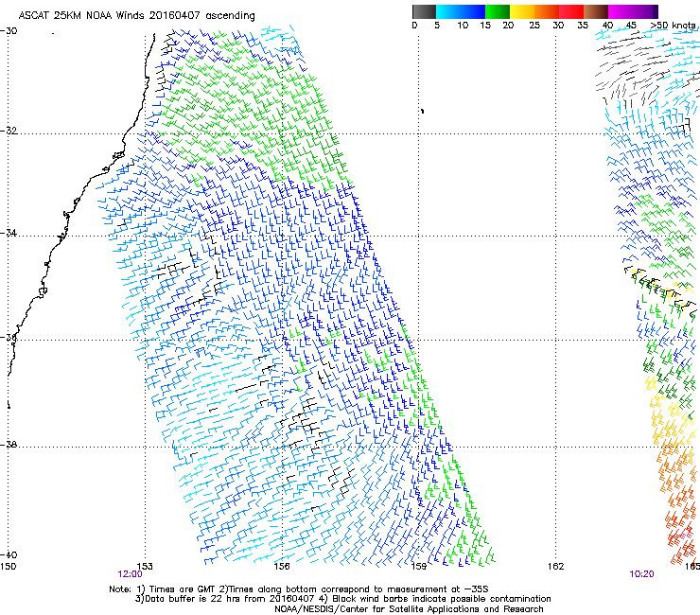Click the red 30-35 knots legend color
700x615 pixels.
tap(571, 11)
